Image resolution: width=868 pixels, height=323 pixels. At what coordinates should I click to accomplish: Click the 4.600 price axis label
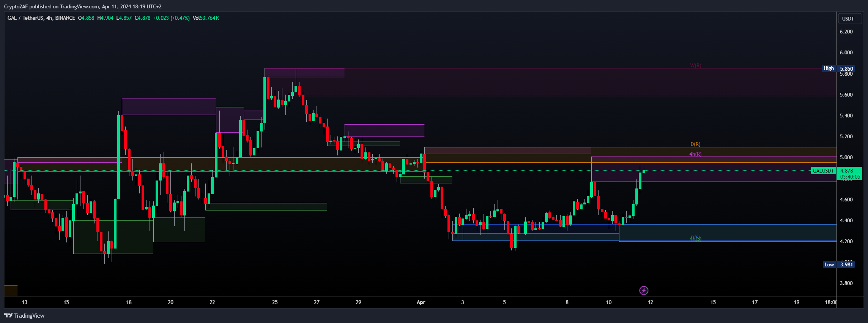tap(846, 199)
